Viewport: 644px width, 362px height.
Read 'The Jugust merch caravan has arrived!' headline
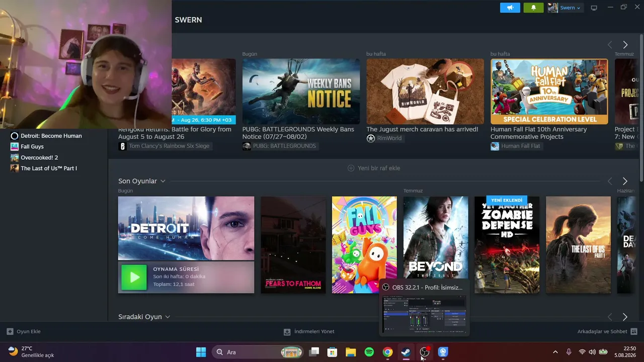coord(422,129)
